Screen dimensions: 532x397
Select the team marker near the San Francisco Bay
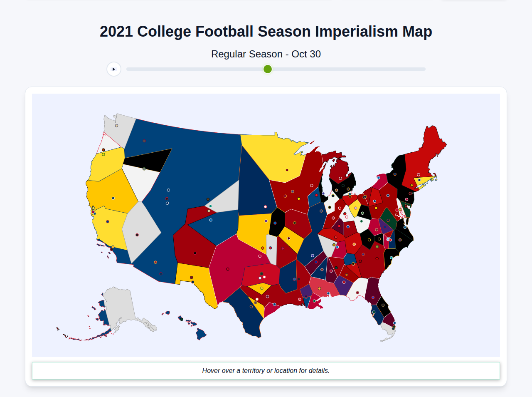(93, 212)
